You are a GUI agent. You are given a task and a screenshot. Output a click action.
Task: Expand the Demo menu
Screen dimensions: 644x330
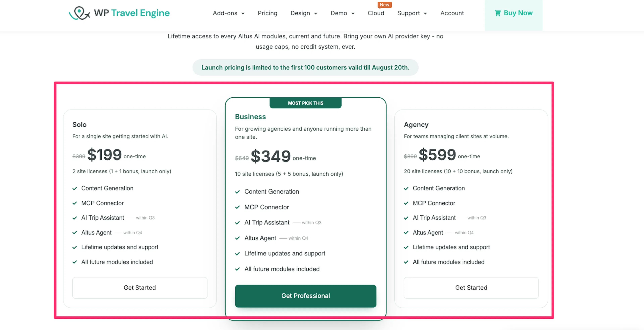(342, 13)
